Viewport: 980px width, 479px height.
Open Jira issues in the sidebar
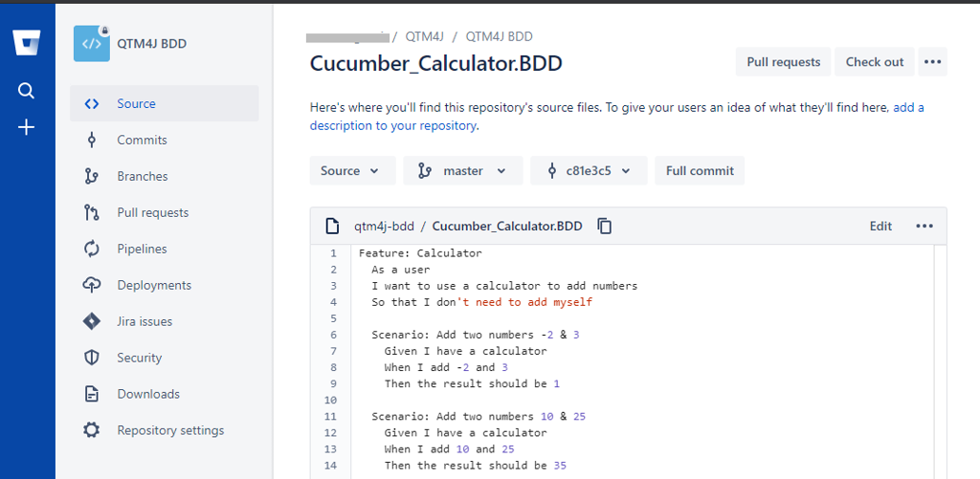click(165, 321)
